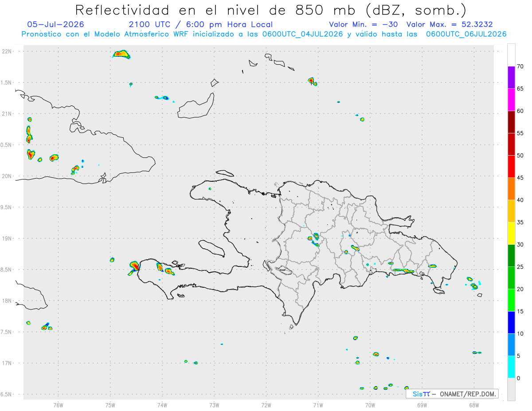Pick the orange 40–45 dBZ color band
Viewport: 532px width, 411px height.
pyautogui.click(x=511, y=189)
